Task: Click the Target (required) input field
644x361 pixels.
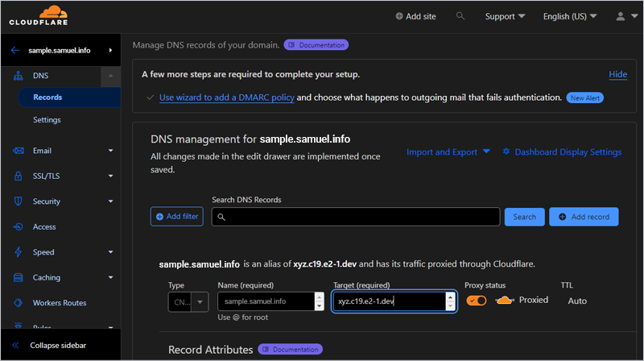Action: coord(389,301)
